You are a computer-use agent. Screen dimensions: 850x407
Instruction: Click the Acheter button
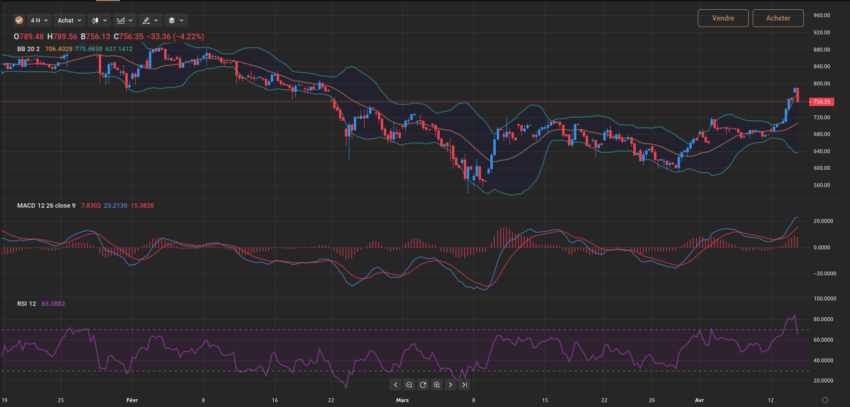pyautogui.click(x=778, y=18)
